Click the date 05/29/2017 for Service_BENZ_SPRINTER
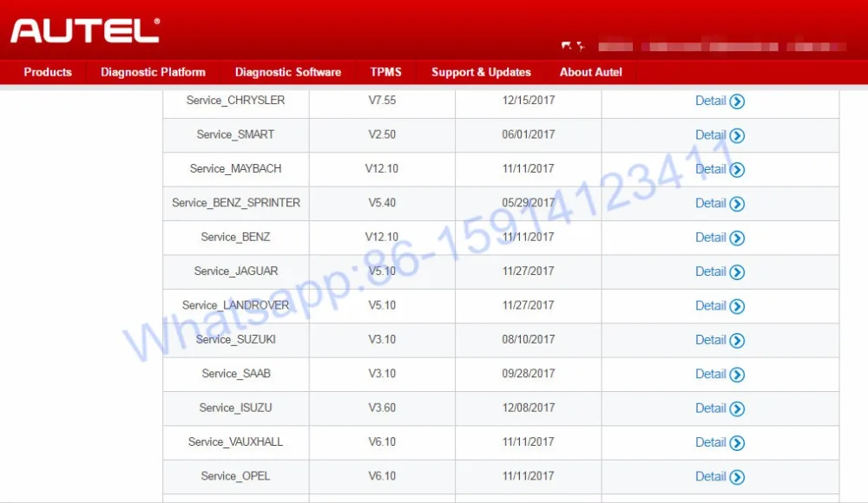 (x=528, y=203)
